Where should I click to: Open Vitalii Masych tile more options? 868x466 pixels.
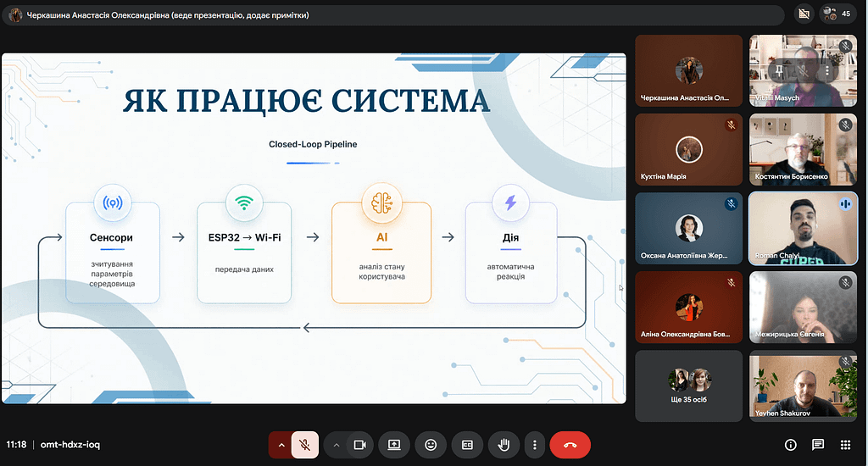(x=827, y=70)
